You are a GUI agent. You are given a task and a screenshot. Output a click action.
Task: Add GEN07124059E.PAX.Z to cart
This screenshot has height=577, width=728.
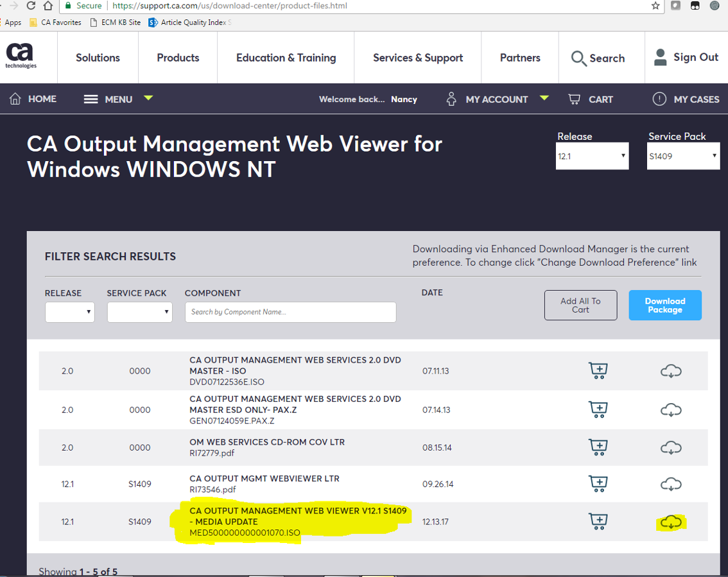click(x=598, y=409)
